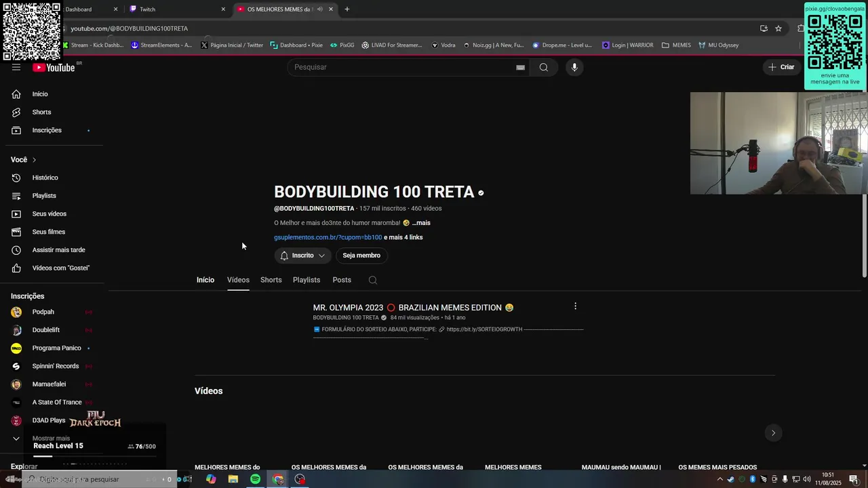
Task: Click BODYBUILDING 100 TRETA under featured video
Action: (x=346, y=318)
